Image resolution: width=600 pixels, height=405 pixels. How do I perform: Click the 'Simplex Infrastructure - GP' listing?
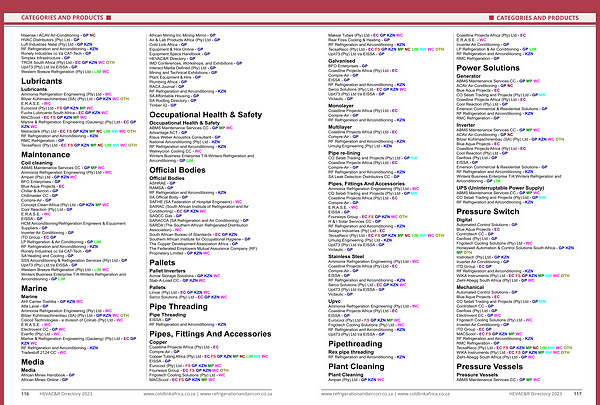45,58
